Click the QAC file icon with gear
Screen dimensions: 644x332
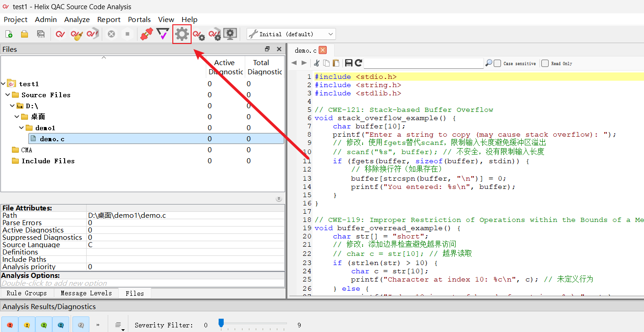coord(215,35)
